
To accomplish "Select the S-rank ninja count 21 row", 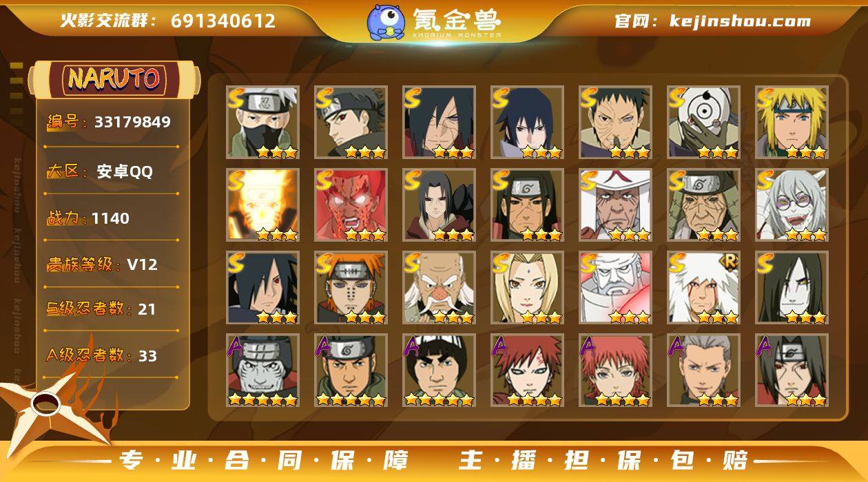I will coord(112,309).
